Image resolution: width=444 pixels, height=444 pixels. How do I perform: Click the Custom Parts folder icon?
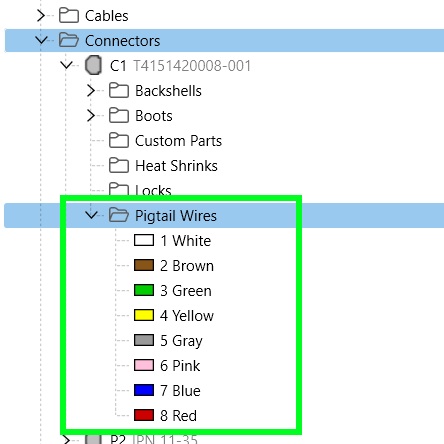(x=119, y=141)
